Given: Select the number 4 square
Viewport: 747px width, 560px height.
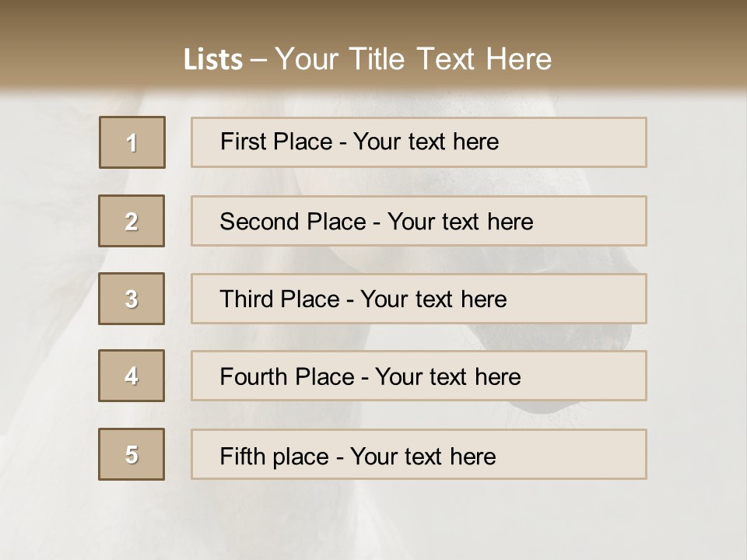Looking at the screenshot, I should [x=132, y=376].
